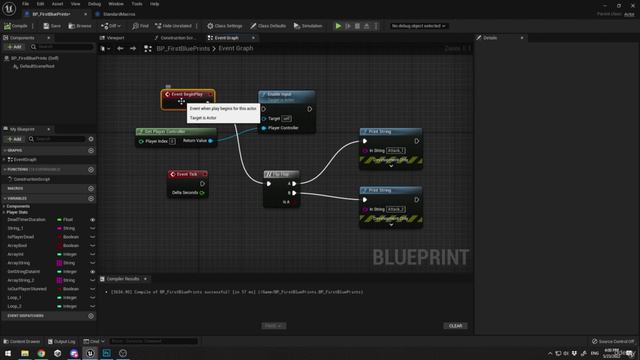
Task: Open the Edit menu
Action: (40, 4)
